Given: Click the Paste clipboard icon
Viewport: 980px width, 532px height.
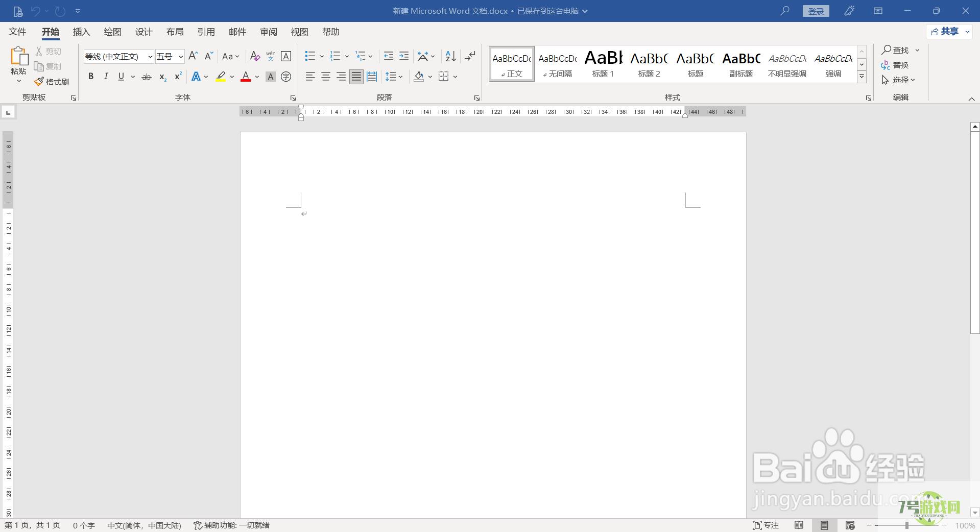Looking at the screenshot, I should [x=19, y=56].
